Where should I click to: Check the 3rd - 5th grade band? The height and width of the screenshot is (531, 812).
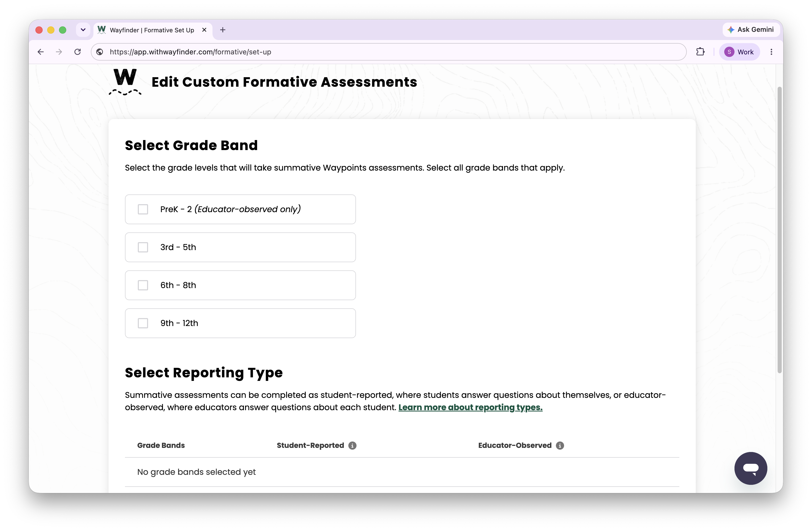tap(143, 247)
